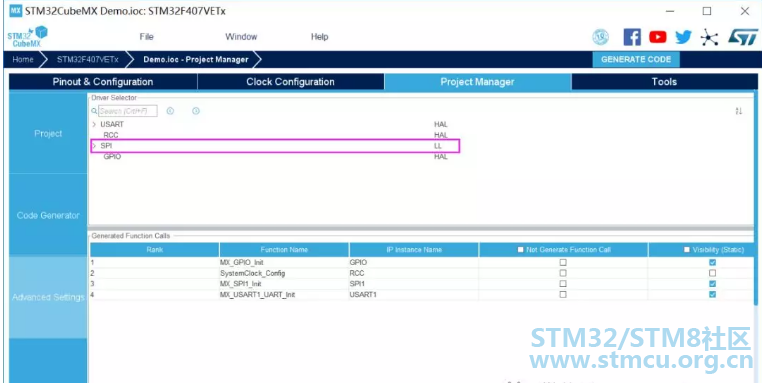Click the ST community network icon
The image size is (762, 383).
point(709,37)
